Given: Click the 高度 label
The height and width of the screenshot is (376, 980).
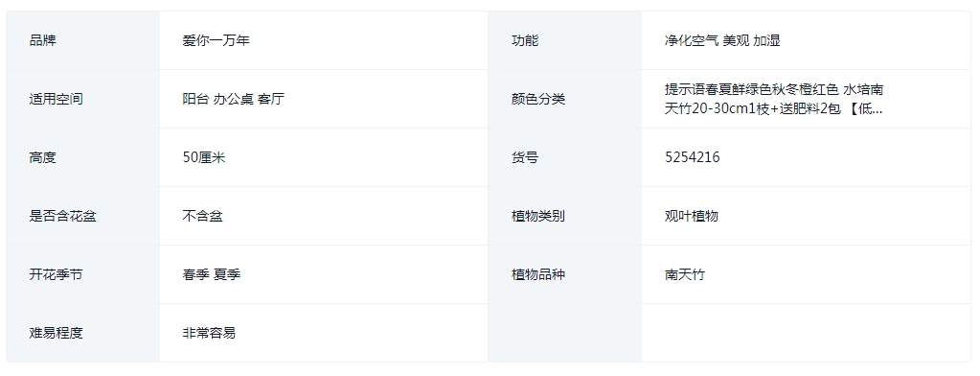Looking at the screenshot, I should tap(42, 157).
